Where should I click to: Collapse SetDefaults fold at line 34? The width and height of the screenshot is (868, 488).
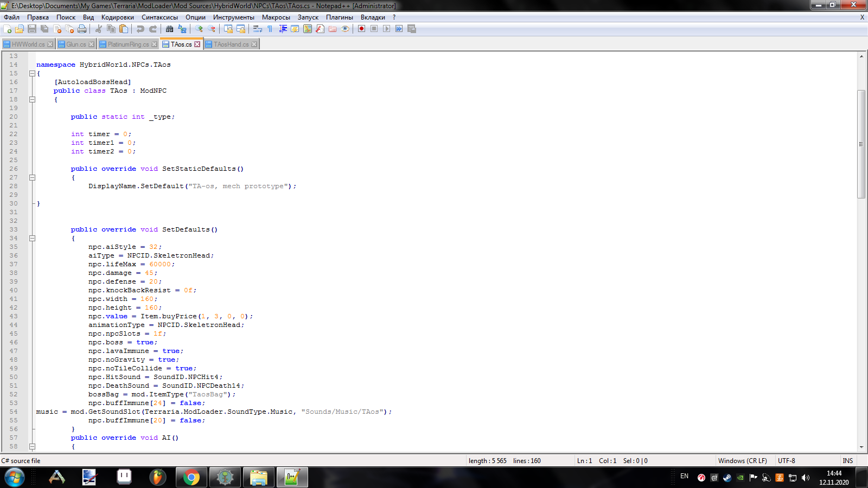tap(32, 238)
